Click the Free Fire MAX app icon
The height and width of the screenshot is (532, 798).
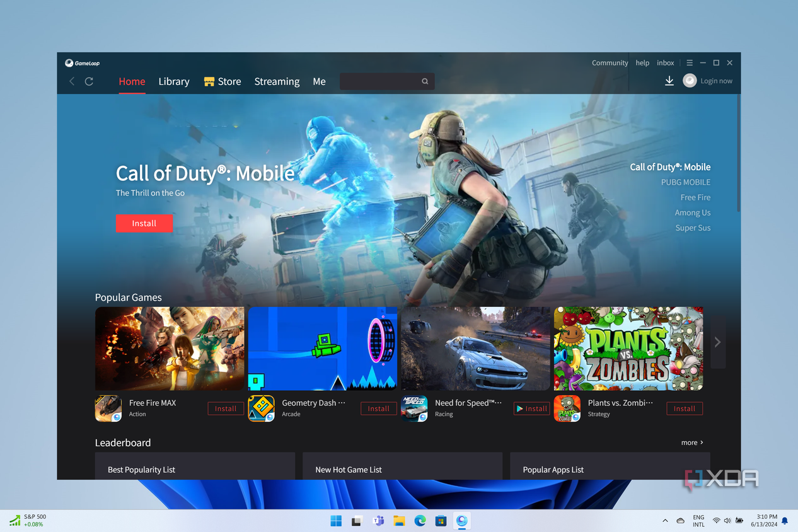[x=108, y=408]
